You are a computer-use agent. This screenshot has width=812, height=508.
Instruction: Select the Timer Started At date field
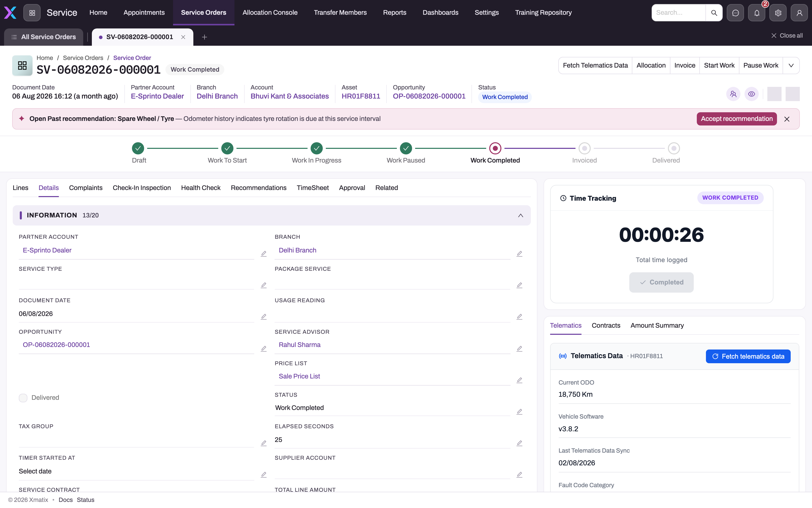pos(136,471)
